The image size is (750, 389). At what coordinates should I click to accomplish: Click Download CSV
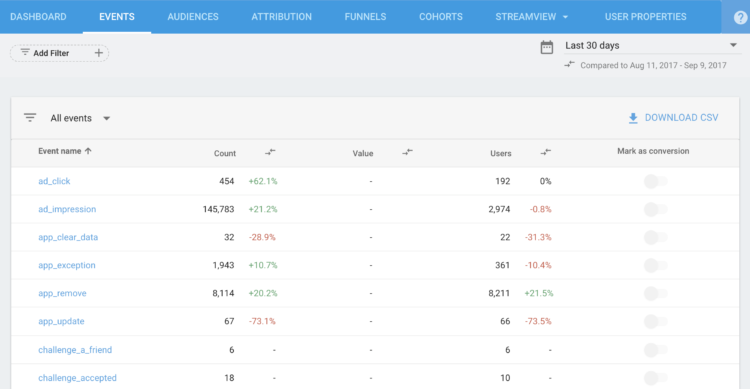coord(673,118)
